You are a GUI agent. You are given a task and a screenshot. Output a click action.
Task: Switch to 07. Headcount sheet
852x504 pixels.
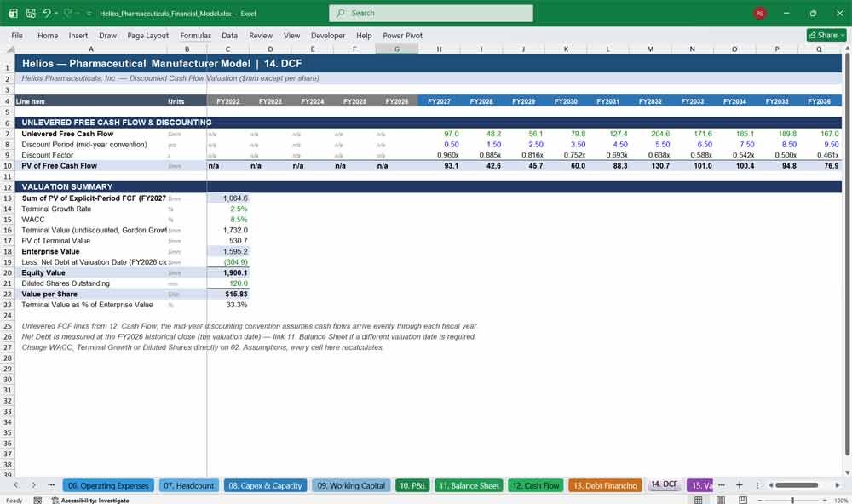(x=188, y=485)
